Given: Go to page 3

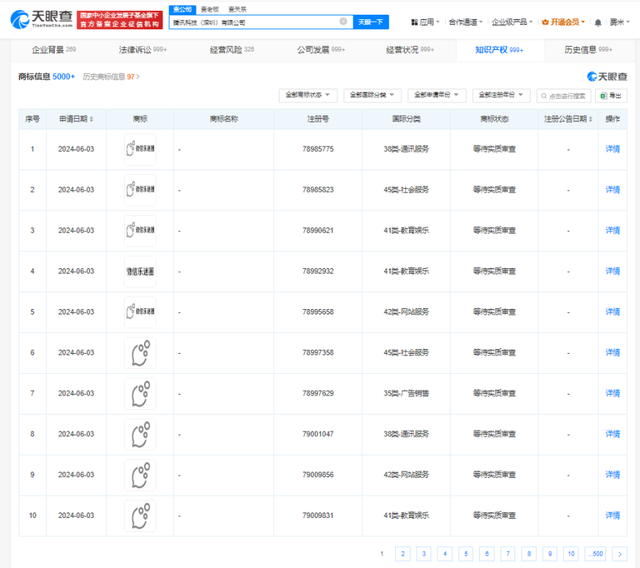Looking at the screenshot, I should click(x=424, y=554).
